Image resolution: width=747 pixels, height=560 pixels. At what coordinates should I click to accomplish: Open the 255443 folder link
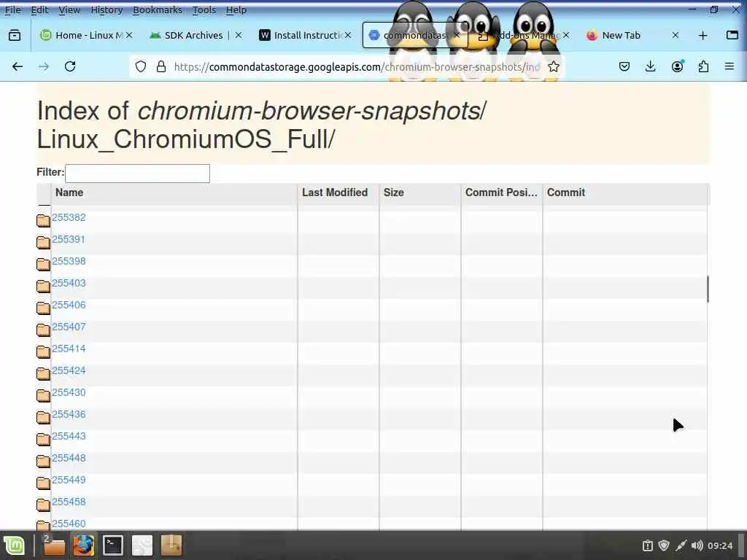[x=69, y=437]
